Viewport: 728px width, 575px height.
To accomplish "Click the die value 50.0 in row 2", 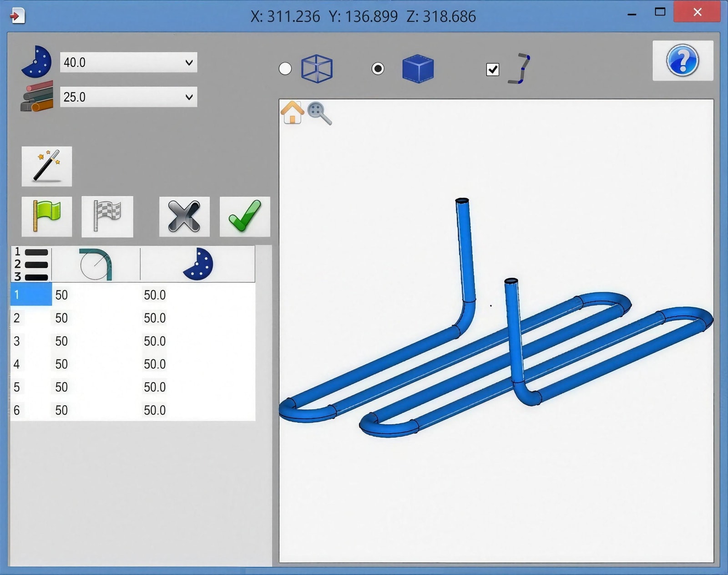I will pos(155,318).
